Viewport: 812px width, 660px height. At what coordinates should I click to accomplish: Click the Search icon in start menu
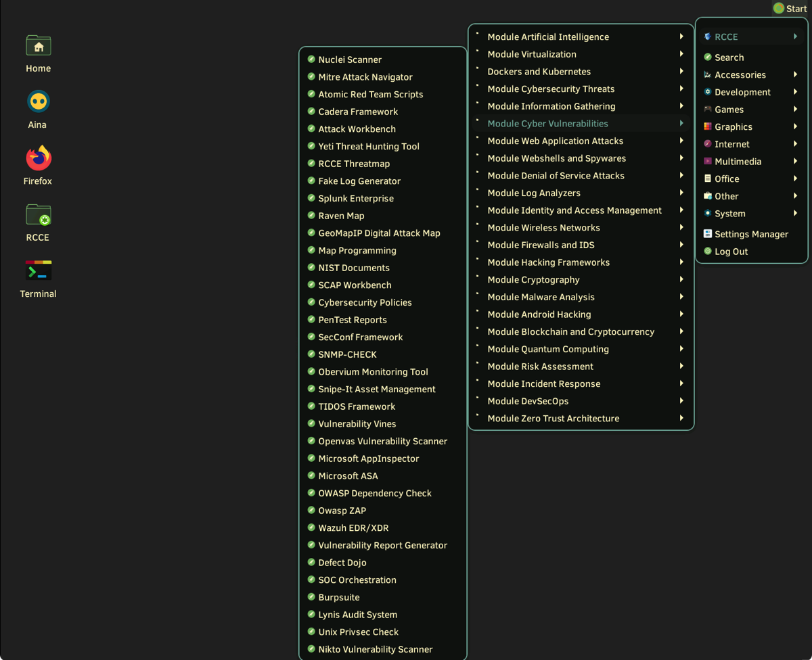708,57
